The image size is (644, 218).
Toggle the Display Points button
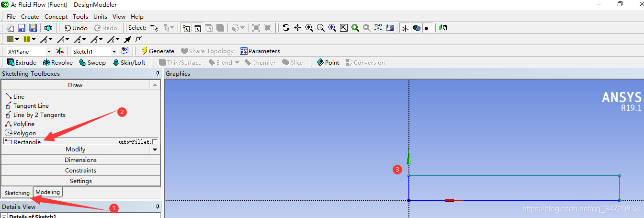click(x=427, y=28)
